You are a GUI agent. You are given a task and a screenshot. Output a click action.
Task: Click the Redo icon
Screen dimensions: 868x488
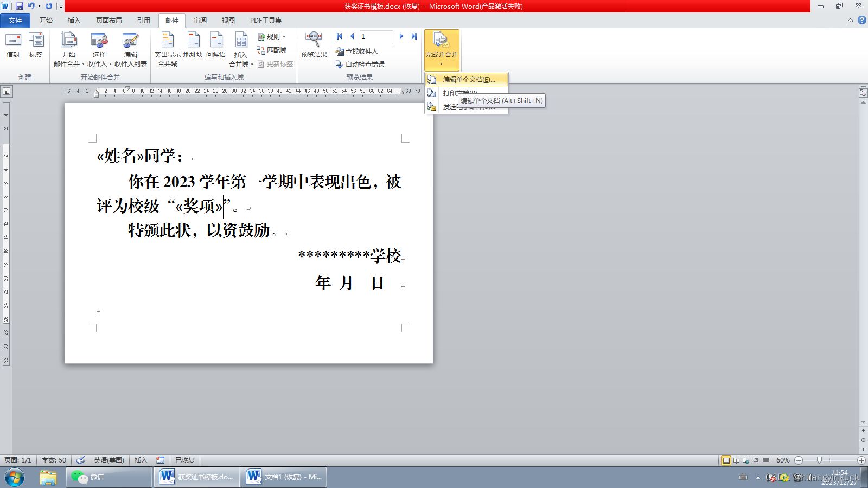[49, 6]
